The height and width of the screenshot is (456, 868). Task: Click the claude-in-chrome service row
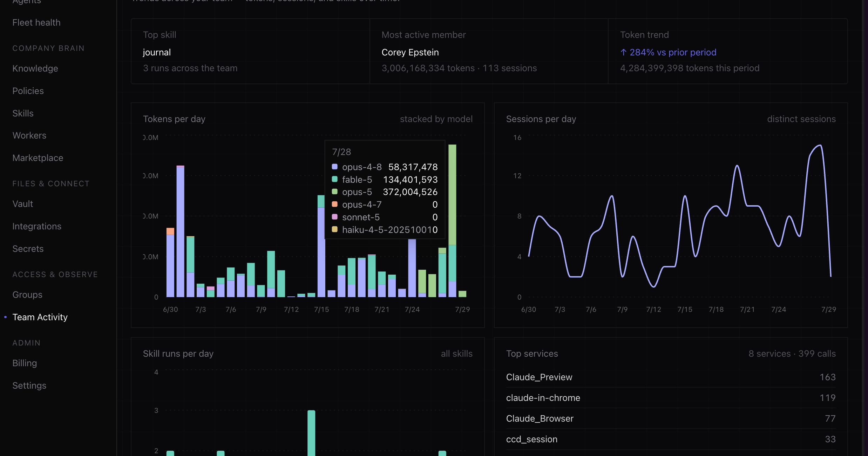(671, 398)
